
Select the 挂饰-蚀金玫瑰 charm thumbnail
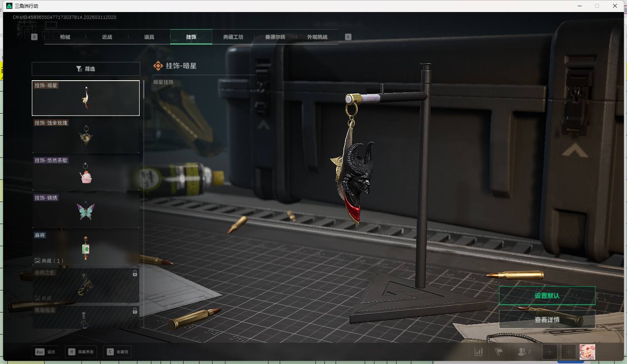[x=86, y=136]
